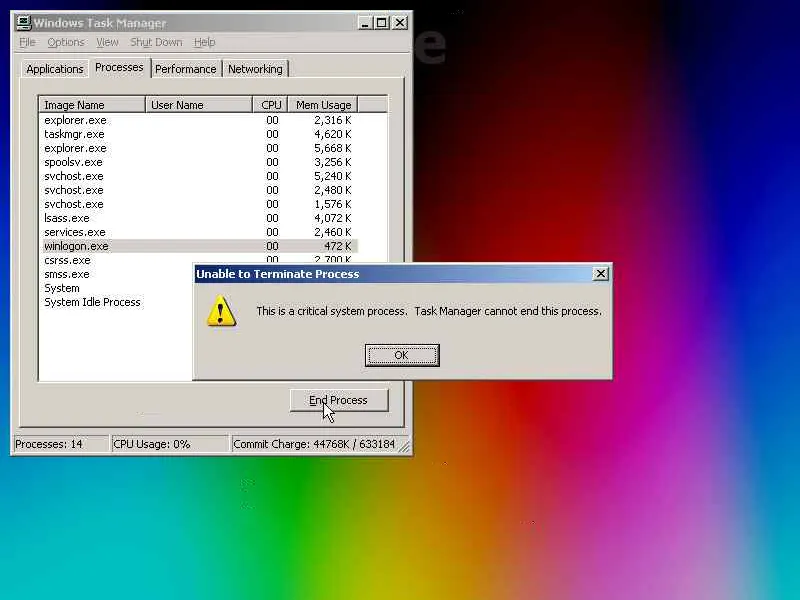The image size is (800, 600).
Task: Open the Networking tab
Action: pyautogui.click(x=255, y=69)
